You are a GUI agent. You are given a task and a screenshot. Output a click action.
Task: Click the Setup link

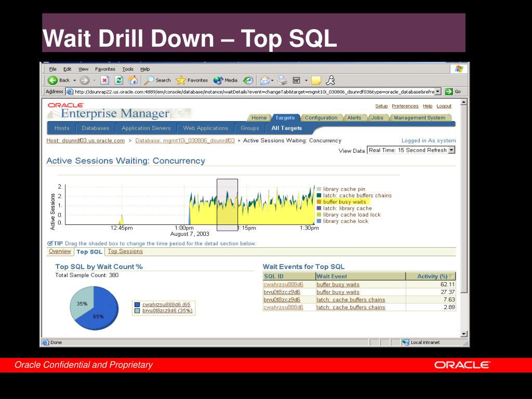click(381, 106)
